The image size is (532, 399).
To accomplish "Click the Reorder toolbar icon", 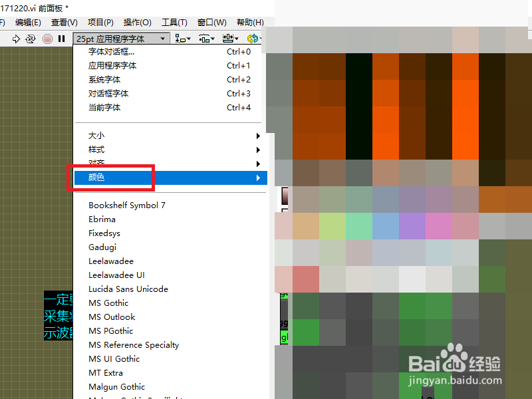I will (x=253, y=38).
